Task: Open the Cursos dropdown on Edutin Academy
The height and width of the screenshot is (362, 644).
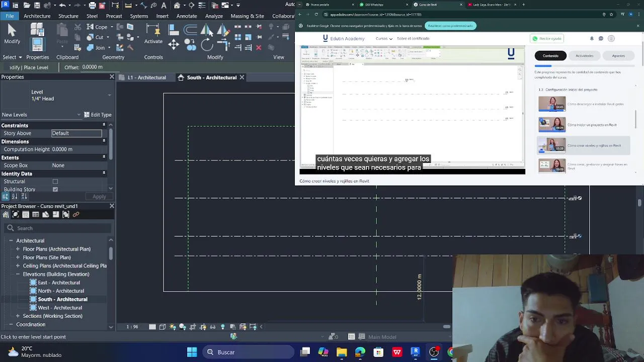Action: click(x=384, y=38)
